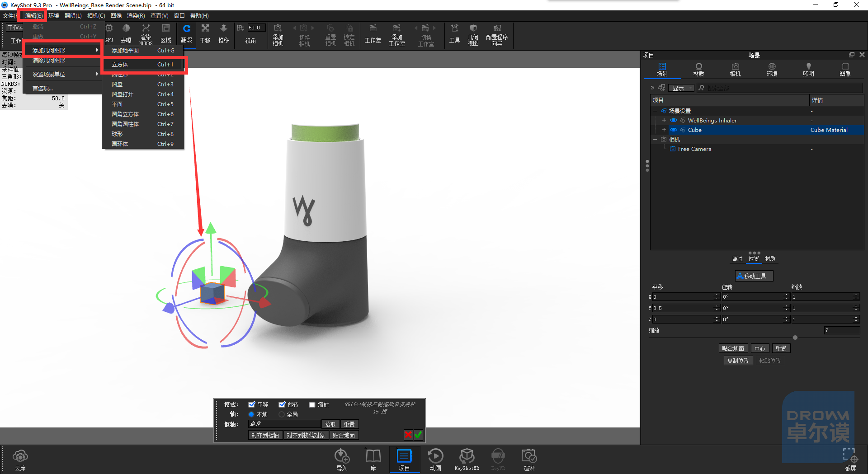Click the uniform scale (缩放) slider handle

coord(795,338)
